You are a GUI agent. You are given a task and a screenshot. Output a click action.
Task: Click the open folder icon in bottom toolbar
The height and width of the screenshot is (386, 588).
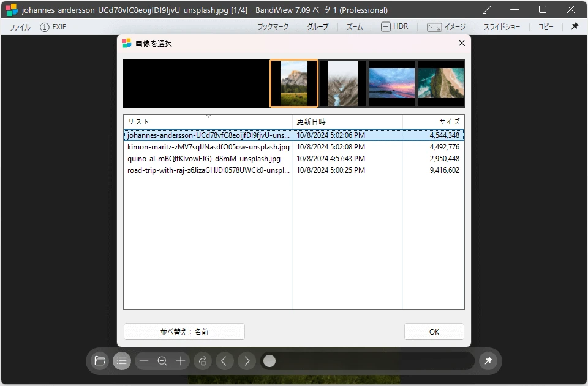(100, 361)
